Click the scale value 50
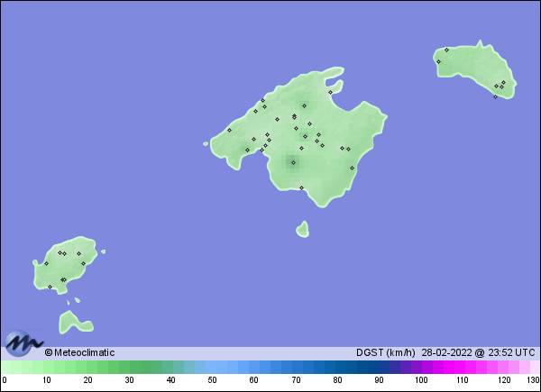541x392 pixels. [x=213, y=380]
